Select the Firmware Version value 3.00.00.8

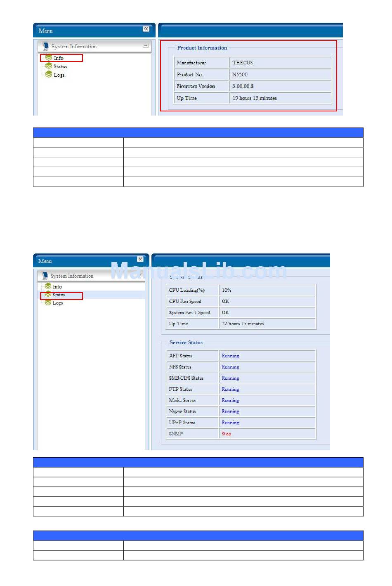pos(243,86)
